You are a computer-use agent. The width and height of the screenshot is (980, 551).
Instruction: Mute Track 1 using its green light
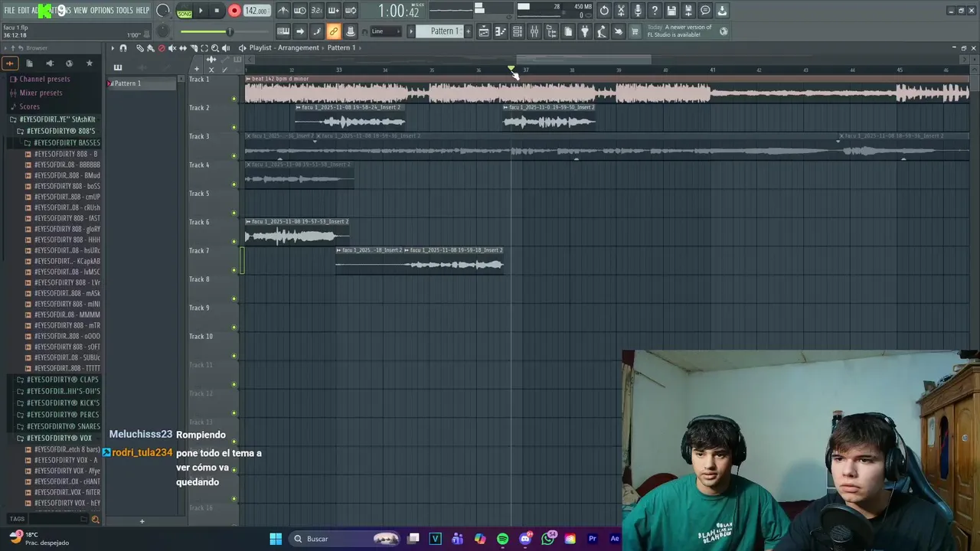coord(234,99)
